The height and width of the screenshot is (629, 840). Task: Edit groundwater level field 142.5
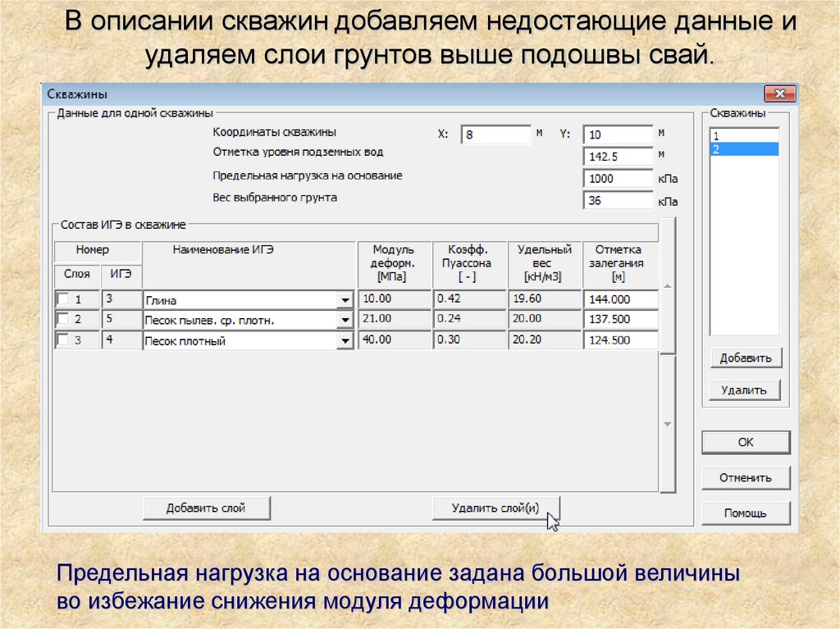point(618,157)
